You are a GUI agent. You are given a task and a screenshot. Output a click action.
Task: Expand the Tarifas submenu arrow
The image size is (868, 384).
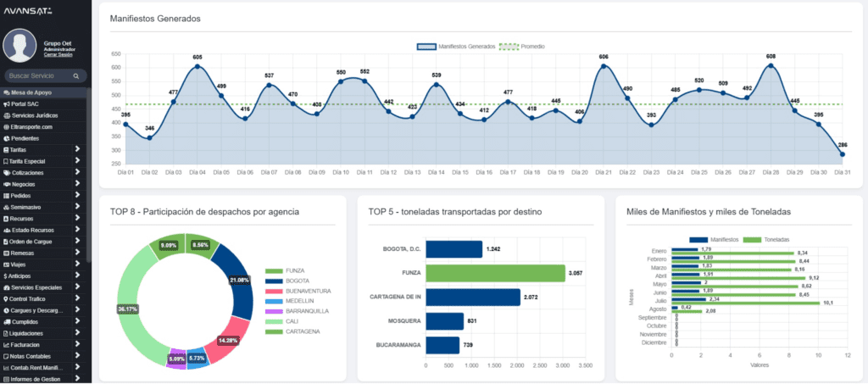point(77,149)
